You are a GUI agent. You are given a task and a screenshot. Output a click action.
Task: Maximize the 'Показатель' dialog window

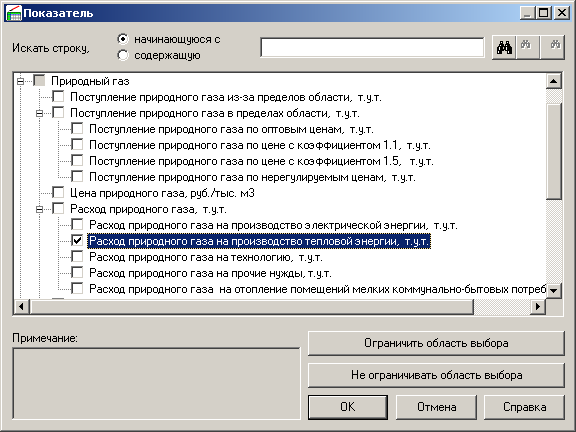[544, 13]
